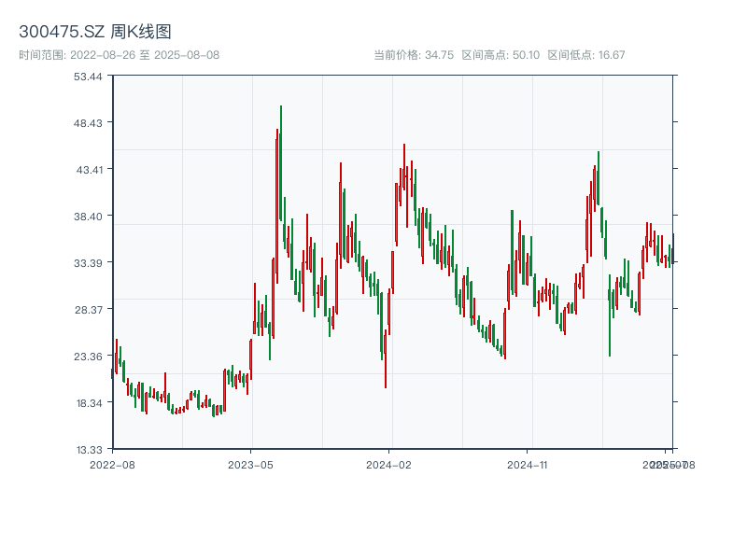Image resolution: width=747 pixels, height=560 pixels.
Task: Click the range high label '区间高点: 50.10'
Action: coord(500,55)
